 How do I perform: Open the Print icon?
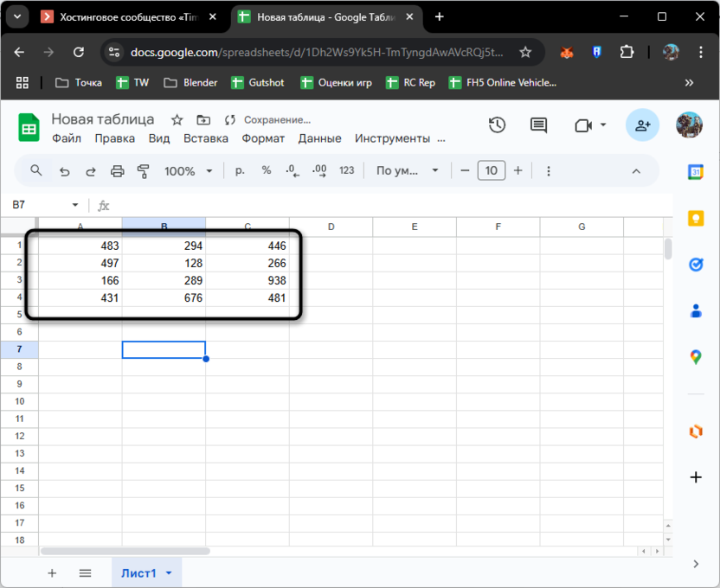[117, 170]
